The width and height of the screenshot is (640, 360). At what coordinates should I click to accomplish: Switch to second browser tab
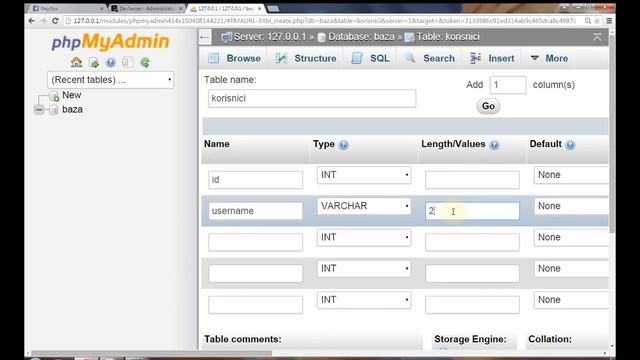147,8
